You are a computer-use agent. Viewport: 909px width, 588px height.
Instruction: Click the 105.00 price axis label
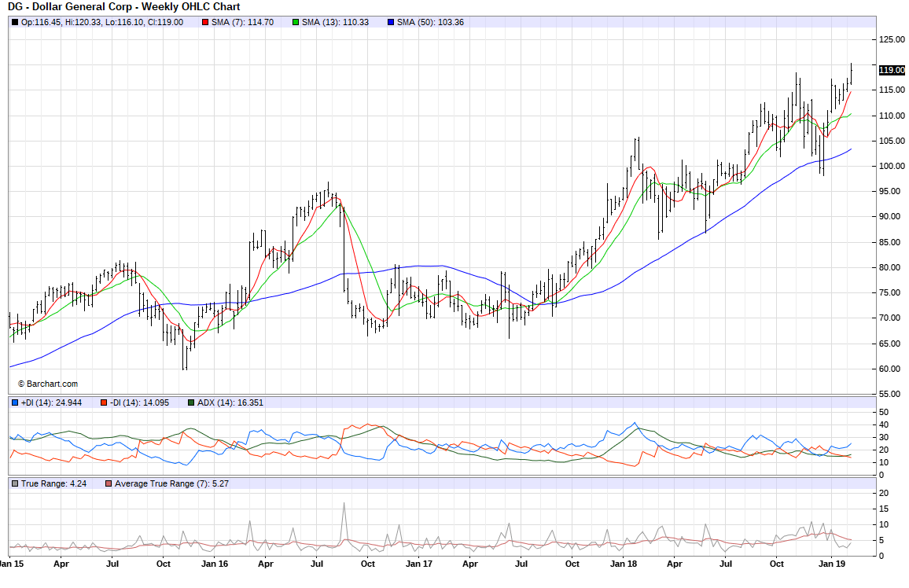pos(892,141)
